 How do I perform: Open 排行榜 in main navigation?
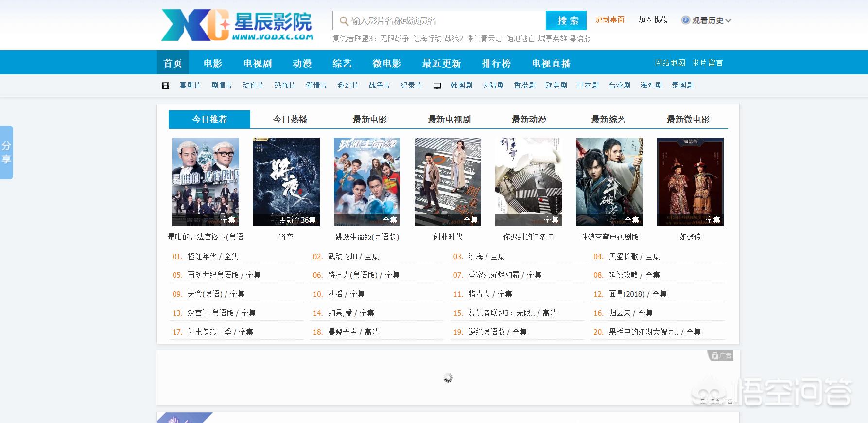(496, 63)
